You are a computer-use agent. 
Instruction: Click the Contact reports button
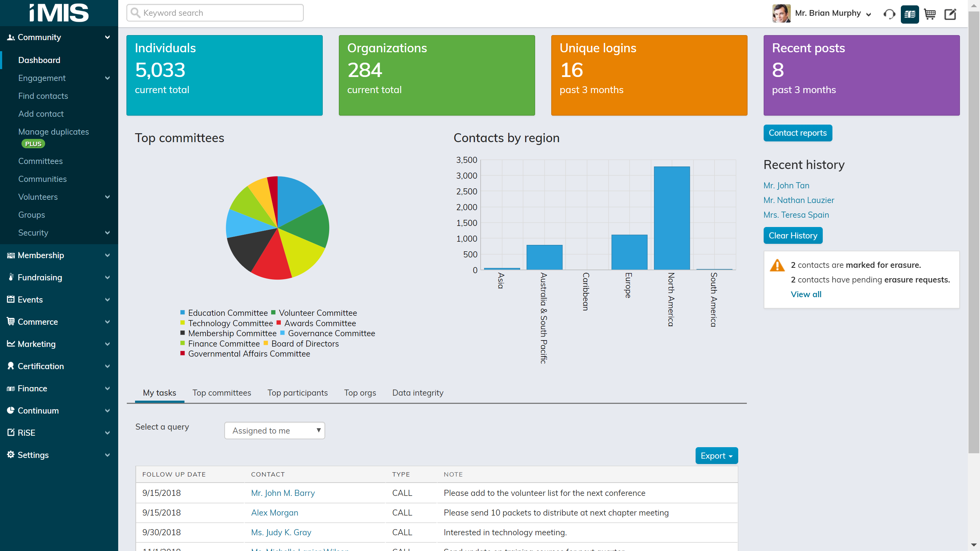pos(797,133)
